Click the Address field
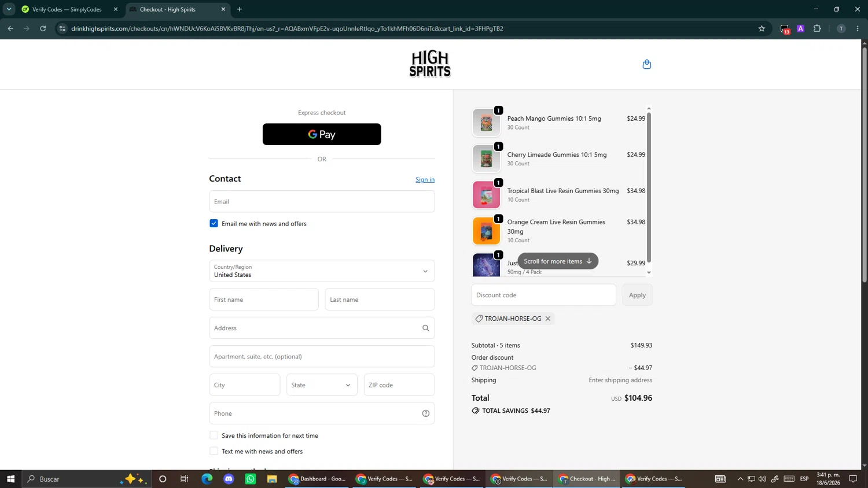 point(322,328)
